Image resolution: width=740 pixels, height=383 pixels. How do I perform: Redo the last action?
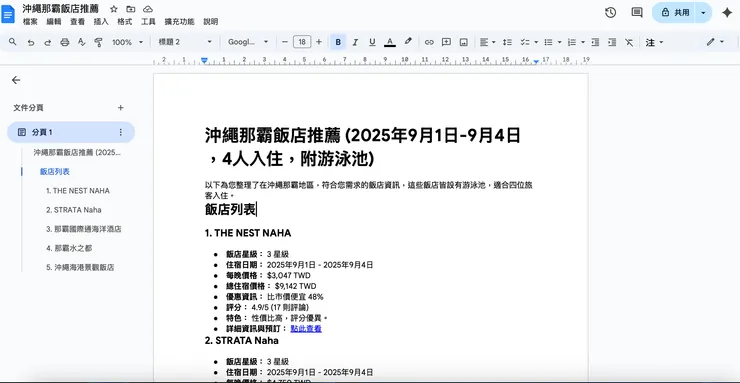[47, 42]
